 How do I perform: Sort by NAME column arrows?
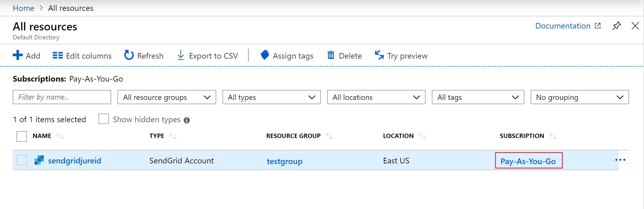click(60, 136)
